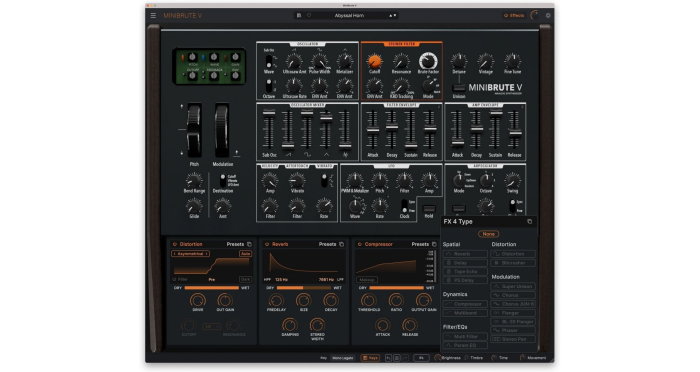Click the Filter Envelope Attack fader
This screenshot has height=372, width=700.
click(x=372, y=131)
